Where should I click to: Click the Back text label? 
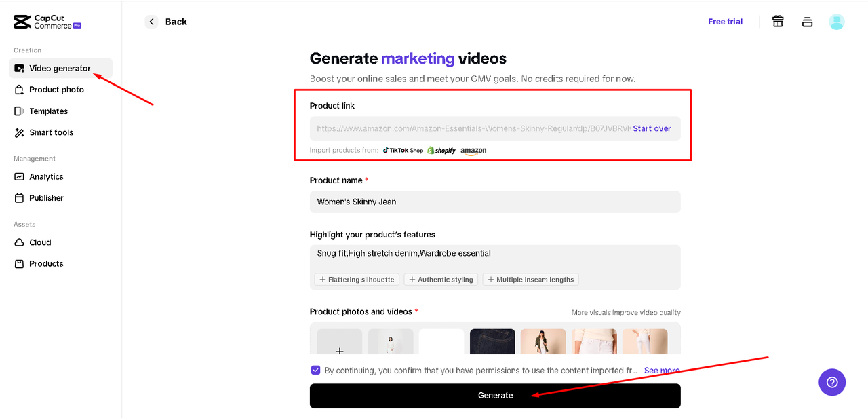[176, 22]
